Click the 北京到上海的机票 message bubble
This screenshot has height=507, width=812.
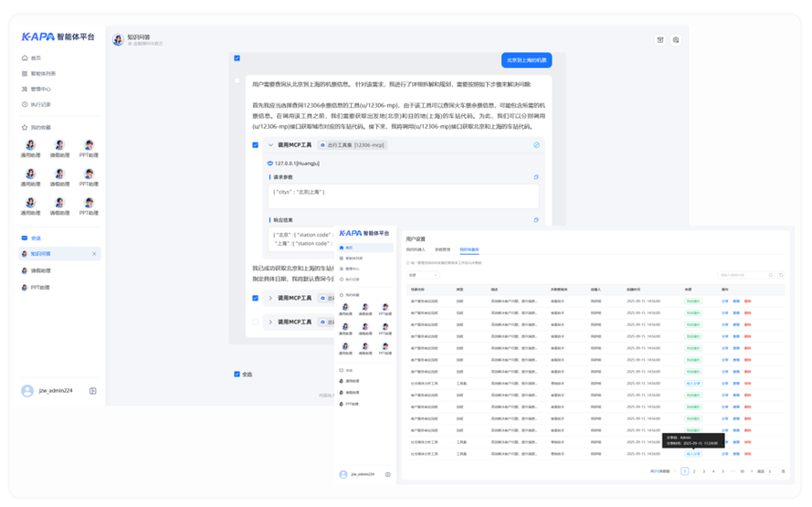coord(526,60)
